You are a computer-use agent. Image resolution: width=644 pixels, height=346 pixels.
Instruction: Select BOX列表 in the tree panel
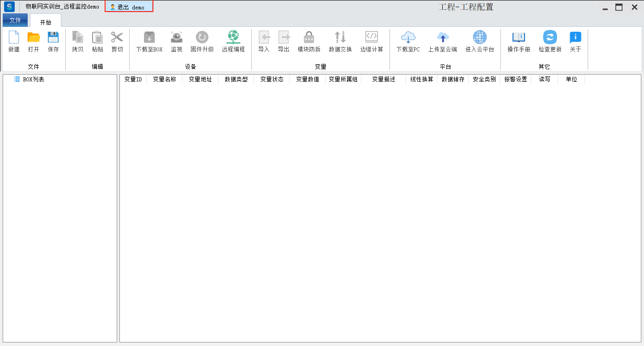coord(33,79)
